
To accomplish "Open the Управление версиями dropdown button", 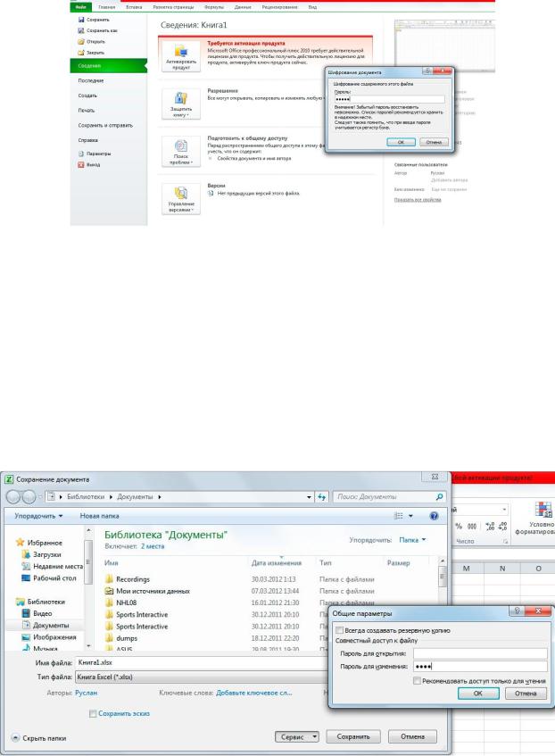I will click(x=181, y=199).
